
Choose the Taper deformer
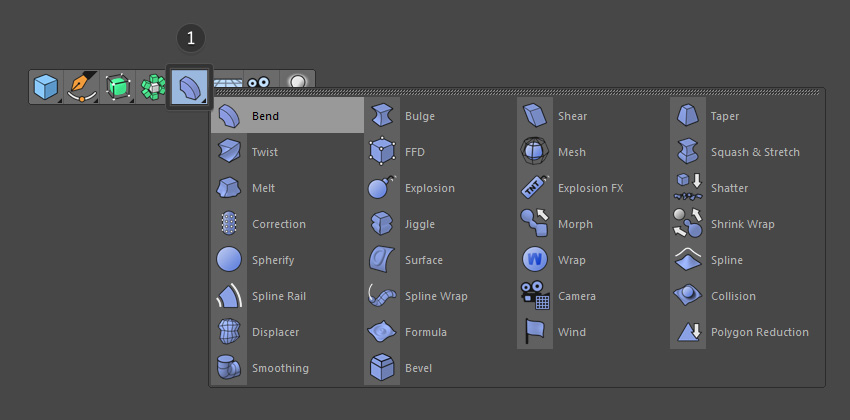(x=725, y=116)
